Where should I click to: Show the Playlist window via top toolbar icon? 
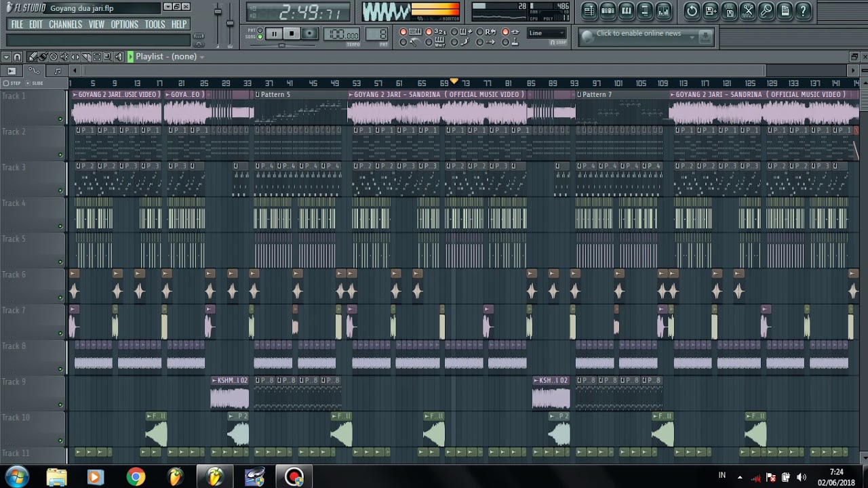pos(589,11)
